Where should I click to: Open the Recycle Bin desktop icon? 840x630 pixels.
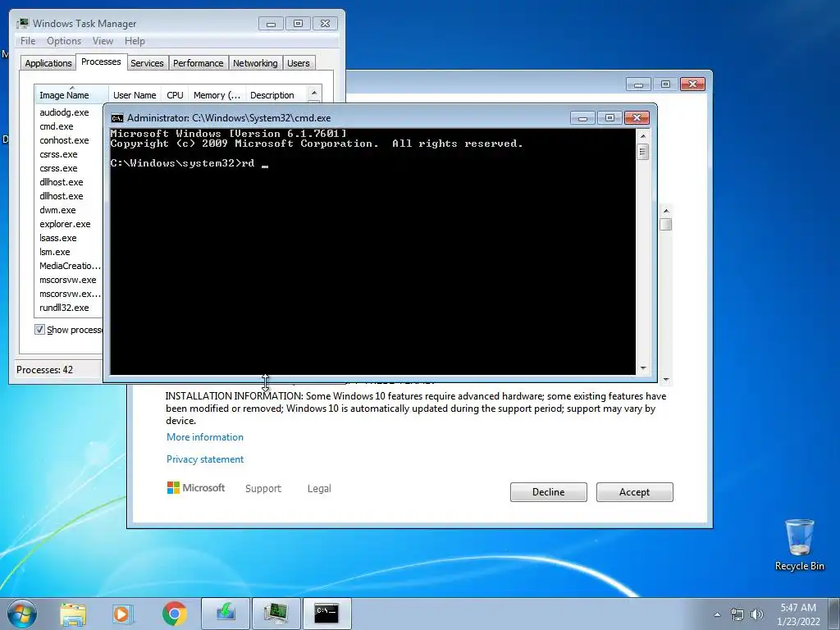pos(799,546)
